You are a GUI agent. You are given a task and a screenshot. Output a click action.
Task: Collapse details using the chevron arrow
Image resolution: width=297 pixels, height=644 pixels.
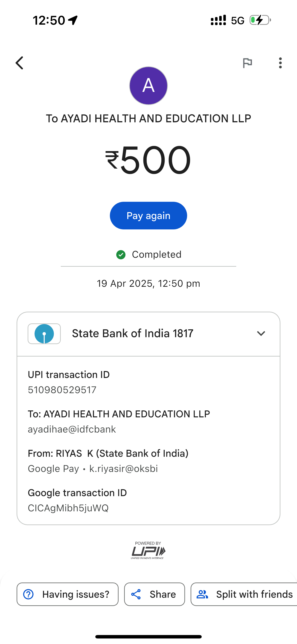tap(261, 334)
